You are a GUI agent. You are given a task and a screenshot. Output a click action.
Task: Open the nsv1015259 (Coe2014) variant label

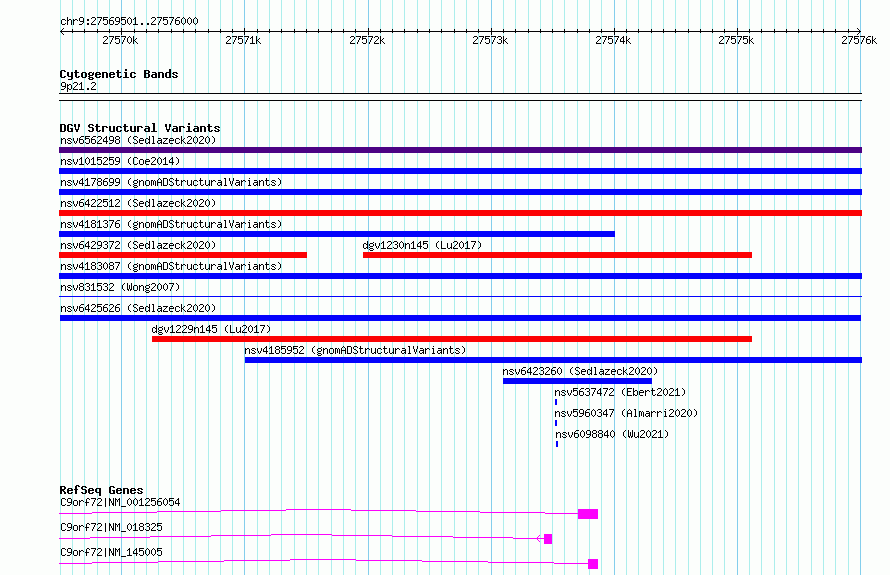point(120,161)
